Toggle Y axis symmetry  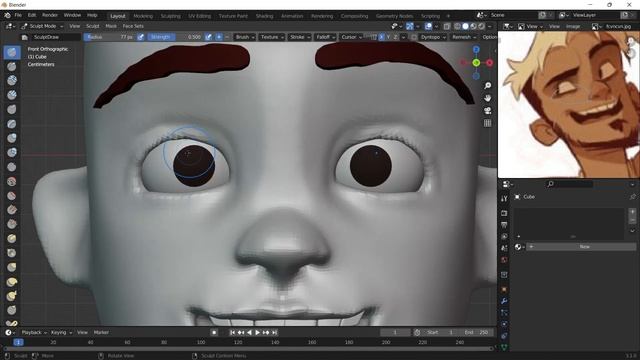[388, 37]
